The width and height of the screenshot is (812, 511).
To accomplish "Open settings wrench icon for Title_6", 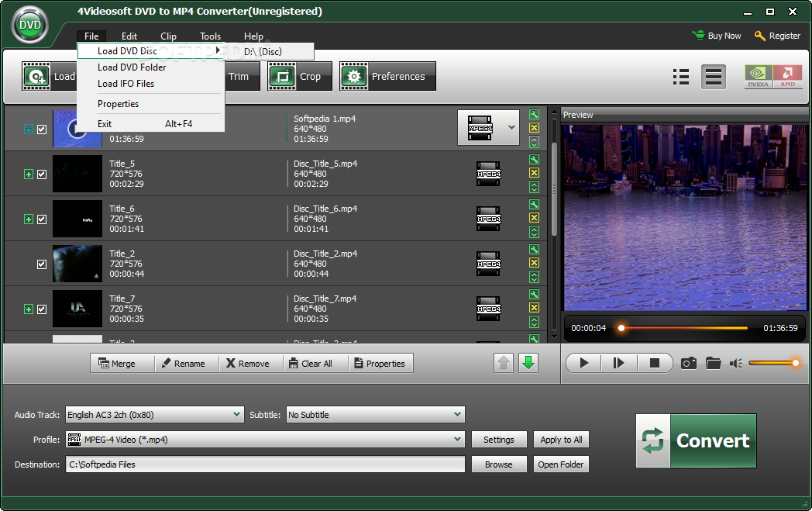I will click(534, 205).
